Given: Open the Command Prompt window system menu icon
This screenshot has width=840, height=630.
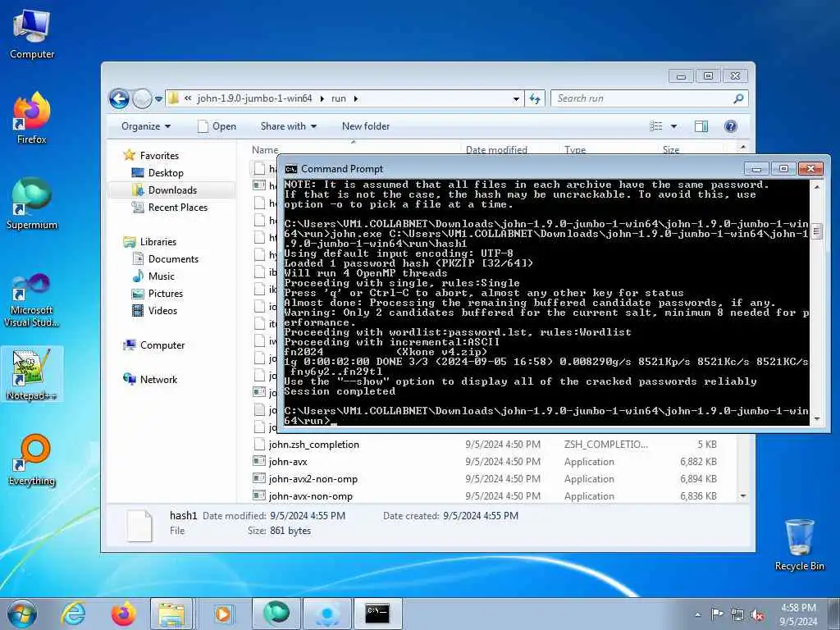Looking at the screenshot, I should pos(291,169).
